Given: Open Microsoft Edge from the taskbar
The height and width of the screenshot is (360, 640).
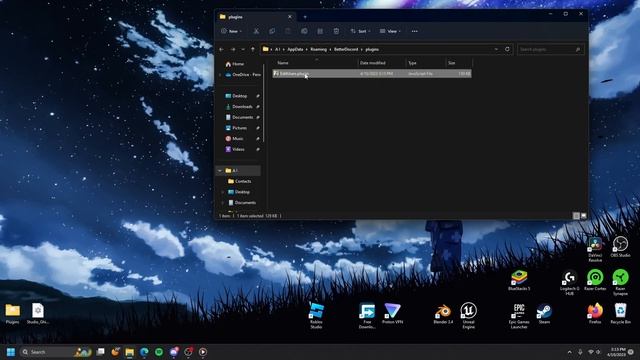Looking at the screenshot, I should [x=144, y=352].
